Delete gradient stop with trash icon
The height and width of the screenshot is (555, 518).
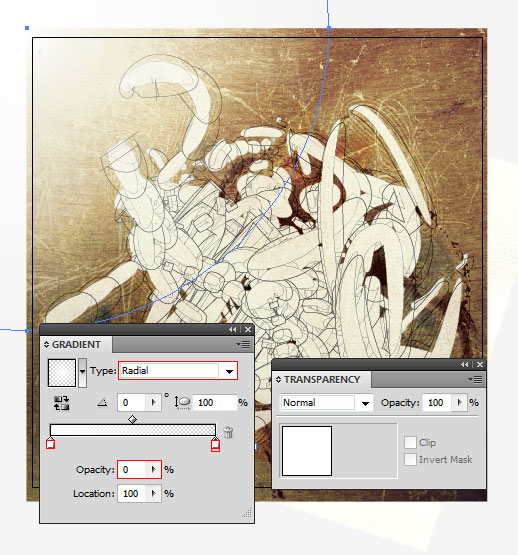228,432
